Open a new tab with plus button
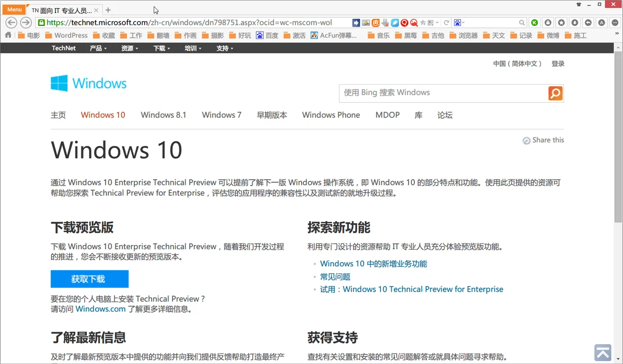The image size is (623, 364). (x=108, y=10)
